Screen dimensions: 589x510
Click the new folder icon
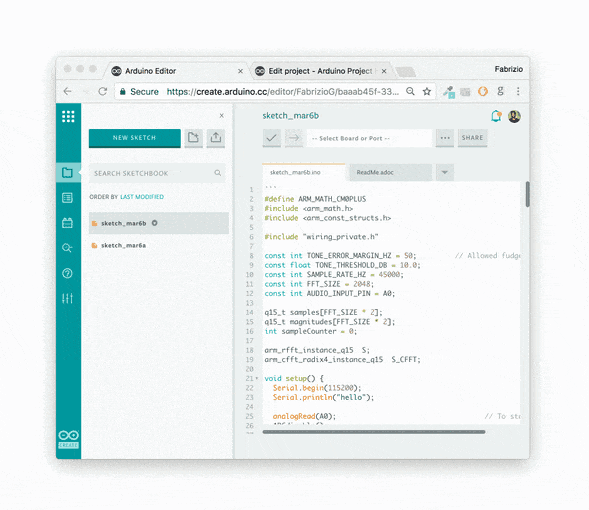[x=193, y=138]
